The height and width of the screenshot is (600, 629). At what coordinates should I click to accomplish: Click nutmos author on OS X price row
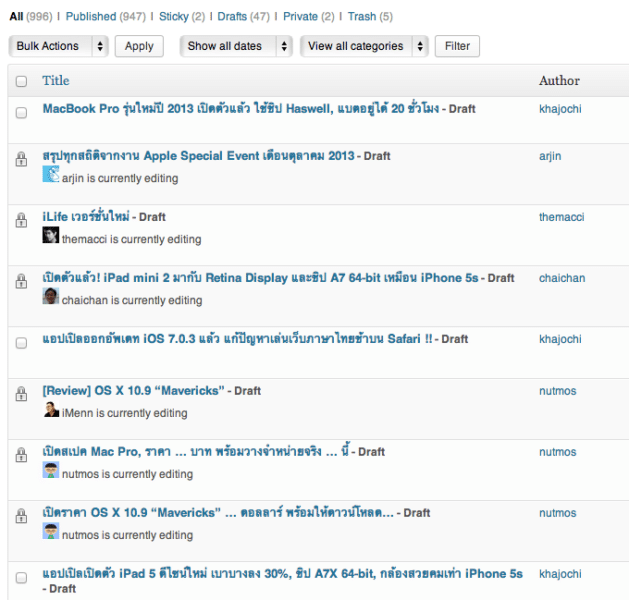[558, 513]
